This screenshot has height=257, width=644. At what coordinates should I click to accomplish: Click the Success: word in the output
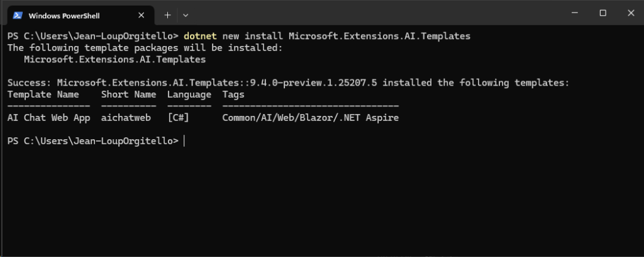click(30, 83)
